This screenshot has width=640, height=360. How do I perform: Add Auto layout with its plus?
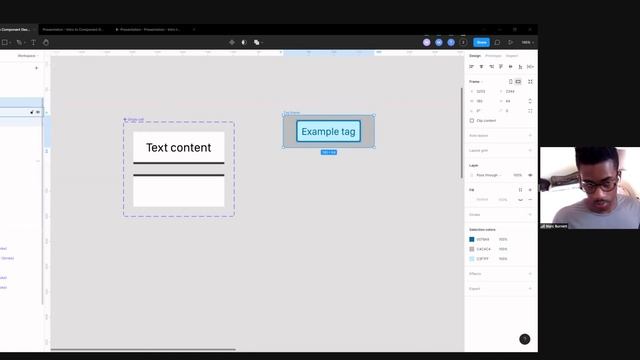point(530,136)
